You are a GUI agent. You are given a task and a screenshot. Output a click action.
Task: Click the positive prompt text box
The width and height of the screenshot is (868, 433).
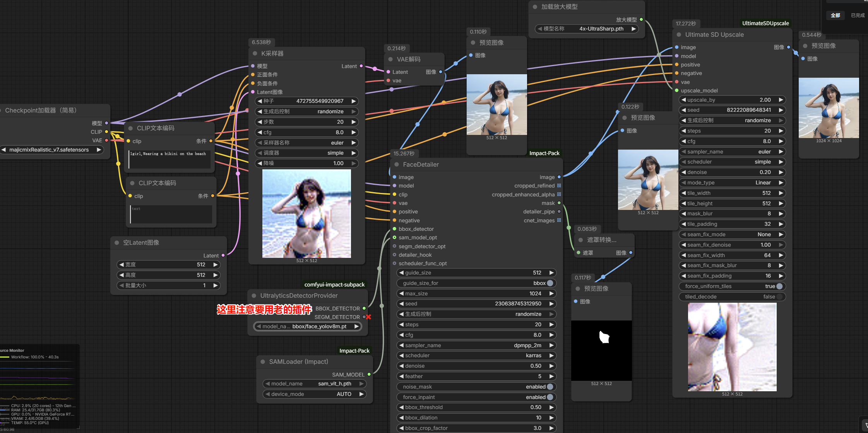pyautogui.click(x=169, y=159)
